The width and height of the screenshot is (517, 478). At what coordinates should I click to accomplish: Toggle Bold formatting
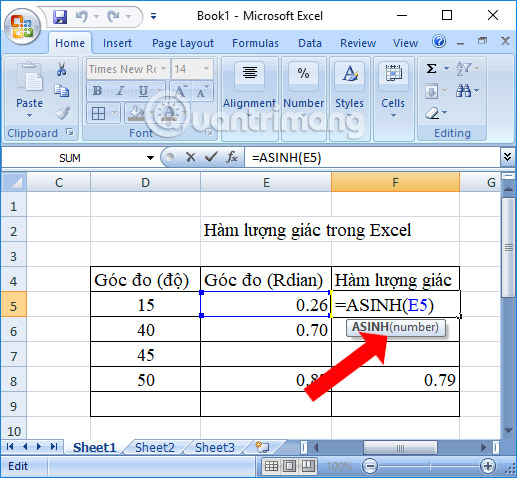point(97,91)
